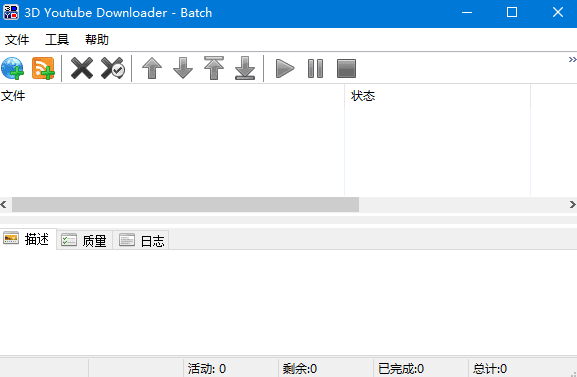This screenshot has height=377, width=577.
Task: Move selected item to top of list
Action: coord(214,68)
